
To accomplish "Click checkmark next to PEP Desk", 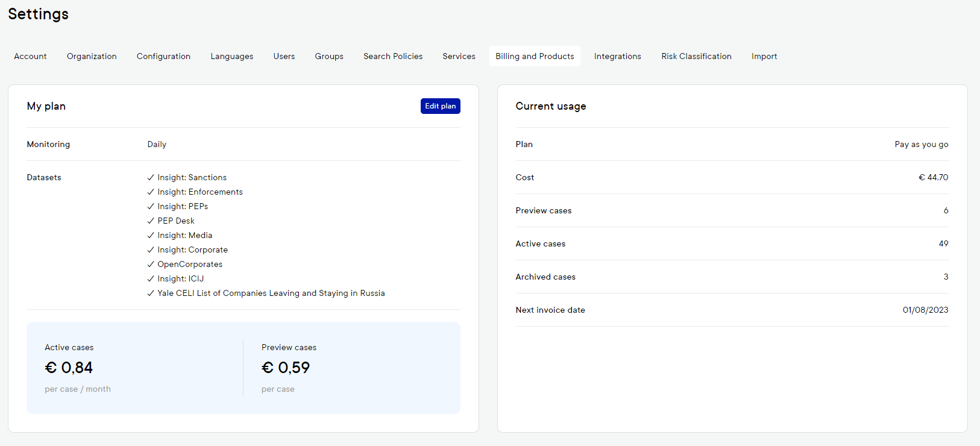I will coord(151,221).
